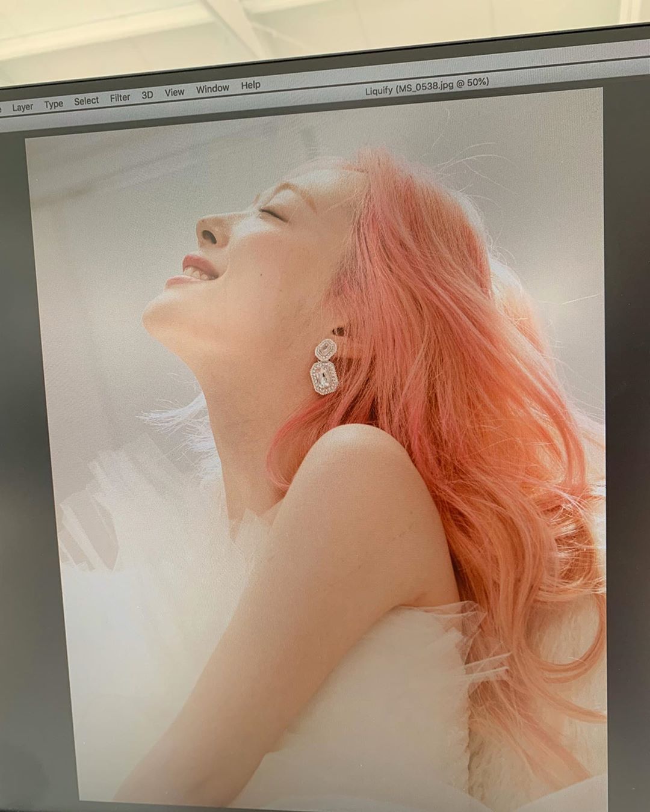Open the Help menu
The height and width of the screenshot is (812, 650).
click(x=250, y=85)
